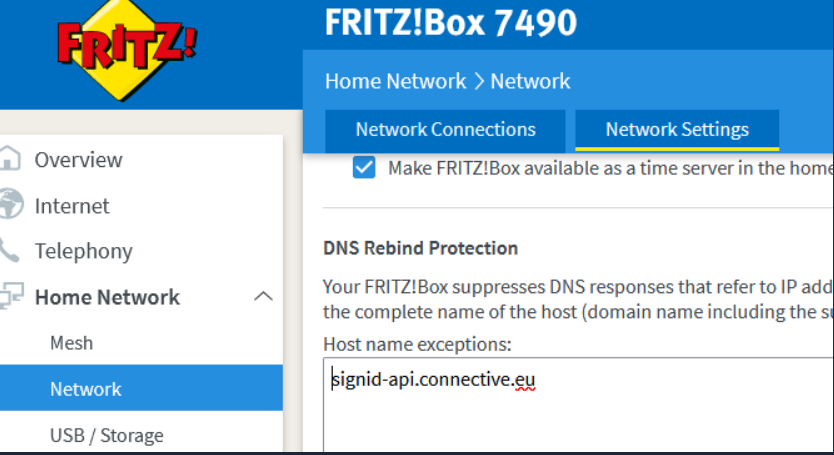This screenshot has width=834, height=455.
Task: Switch to the Network Connections tab
Action: pyautogui.click(x=445, y=130)
